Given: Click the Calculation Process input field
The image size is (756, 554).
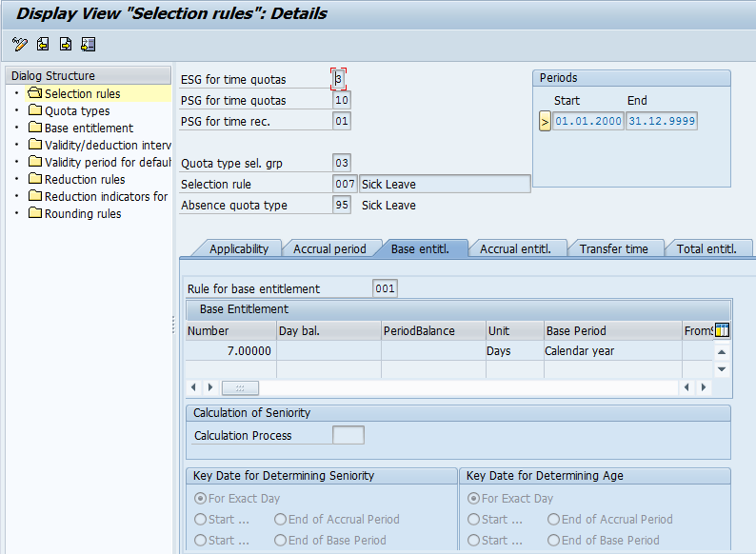Looking at the screenshot, I should tap(348, 435).
